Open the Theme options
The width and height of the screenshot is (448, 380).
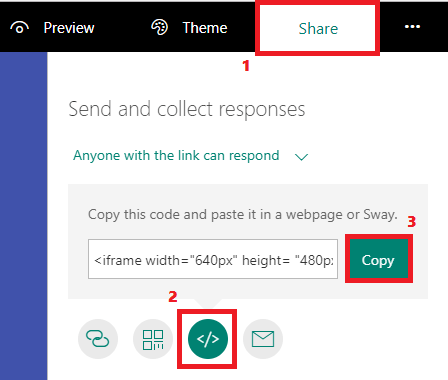pos(189,28)
